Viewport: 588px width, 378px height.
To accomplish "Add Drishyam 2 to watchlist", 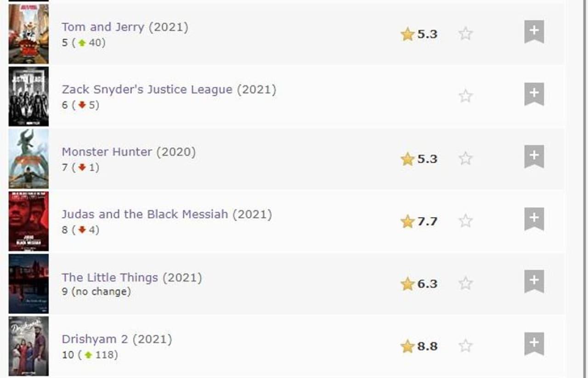I will pyautogui.click(x=534, y=344).
